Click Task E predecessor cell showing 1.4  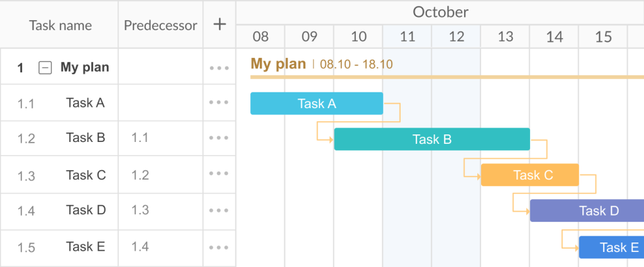140,247
